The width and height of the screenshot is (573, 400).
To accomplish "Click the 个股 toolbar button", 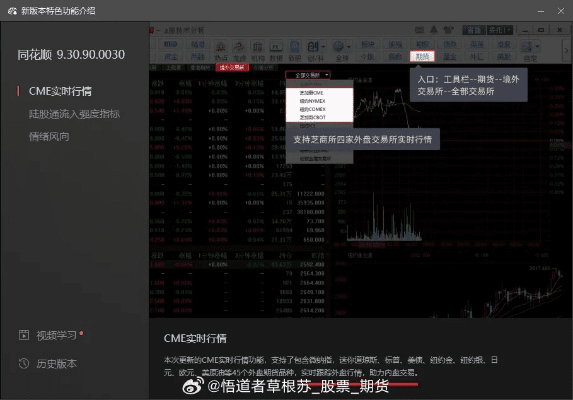I will [367, 57].
